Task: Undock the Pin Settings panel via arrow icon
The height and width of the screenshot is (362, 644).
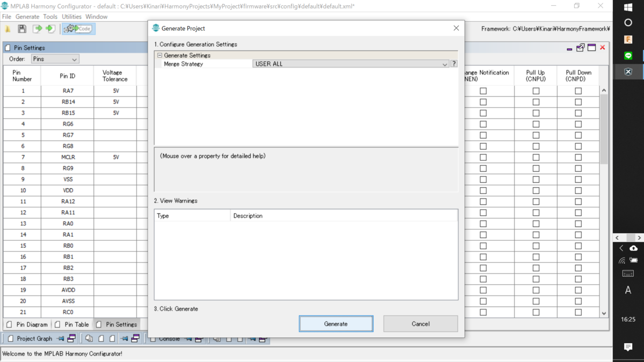Action: [580, 48]
